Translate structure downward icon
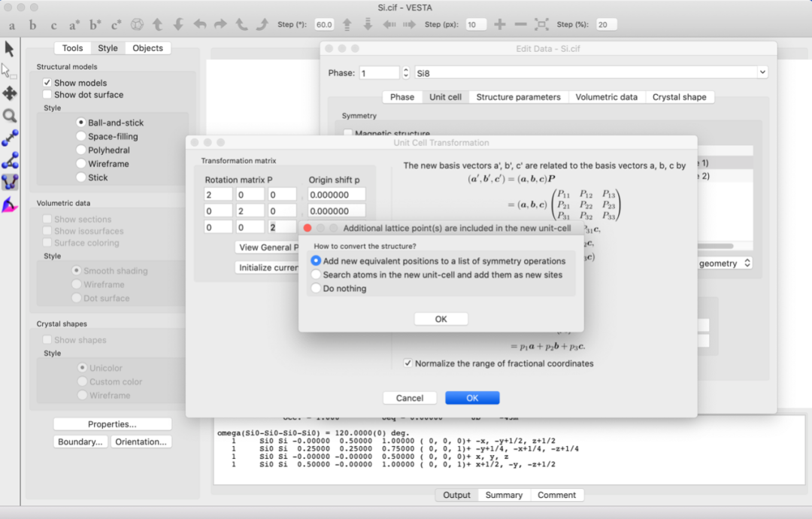Screen dimensions: 812x519 368,24
